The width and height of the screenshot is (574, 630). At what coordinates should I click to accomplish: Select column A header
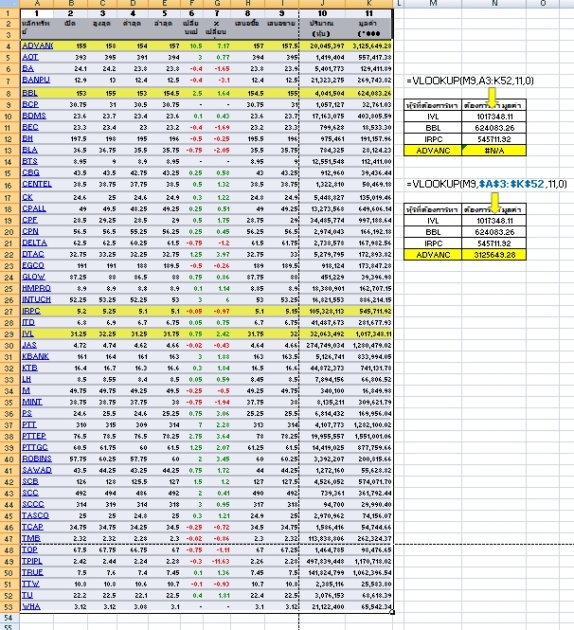[x=37, y=3]
